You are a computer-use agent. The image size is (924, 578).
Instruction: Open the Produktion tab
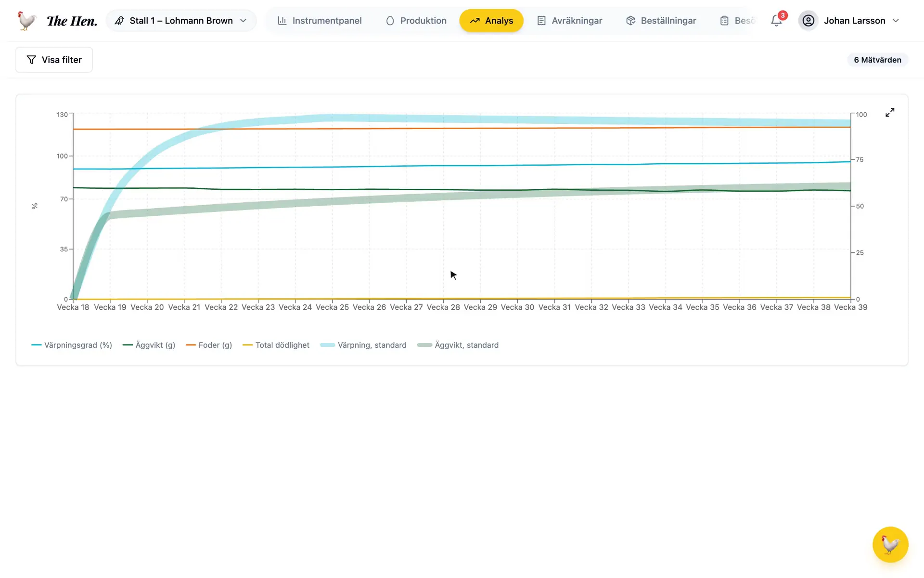tap(416, 21)
